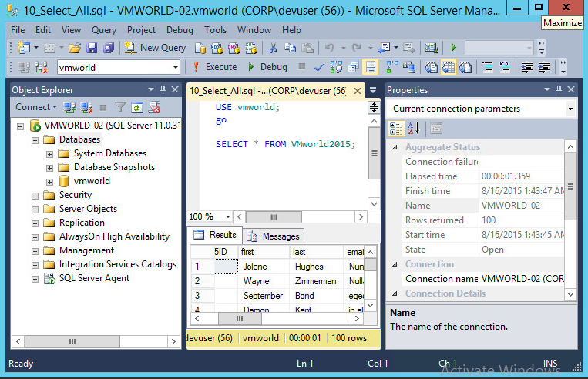
Task: Open the Project menu
Action: click(141, 30)
